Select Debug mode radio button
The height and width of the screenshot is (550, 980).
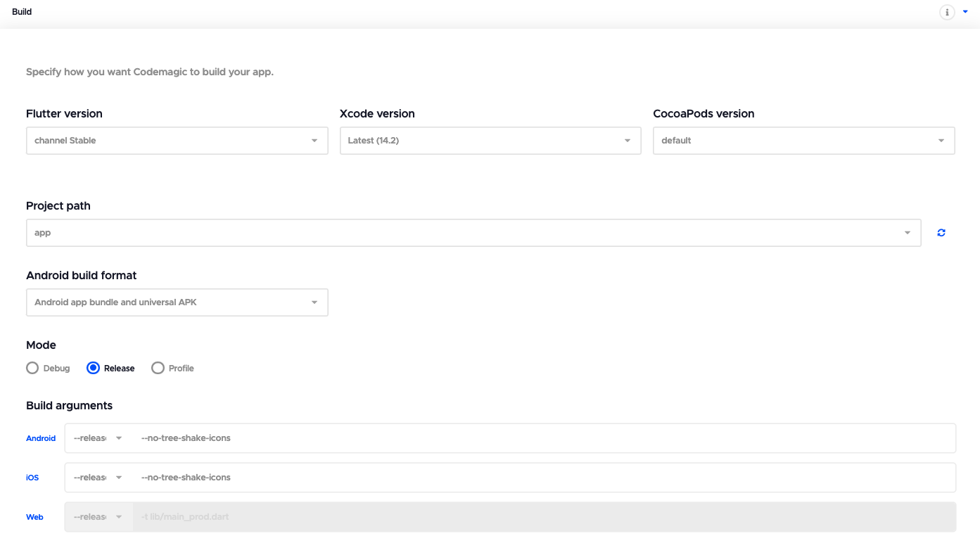[x=32, y=368]
